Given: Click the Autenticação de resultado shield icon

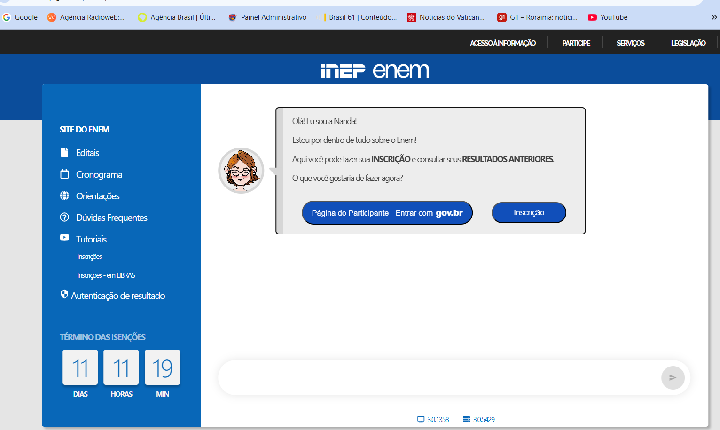Looking at the screenshot, I should (64, 294).
